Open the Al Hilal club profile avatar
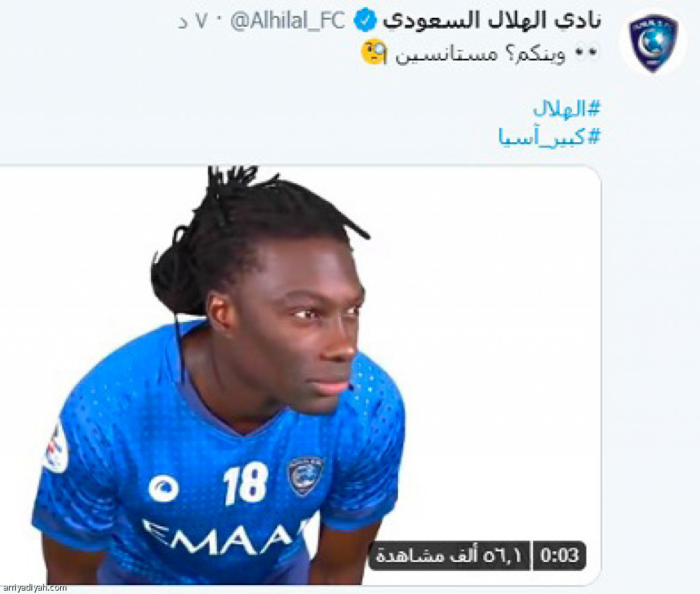This screenshot has width=700, height=594. click(x=653, y=42)
